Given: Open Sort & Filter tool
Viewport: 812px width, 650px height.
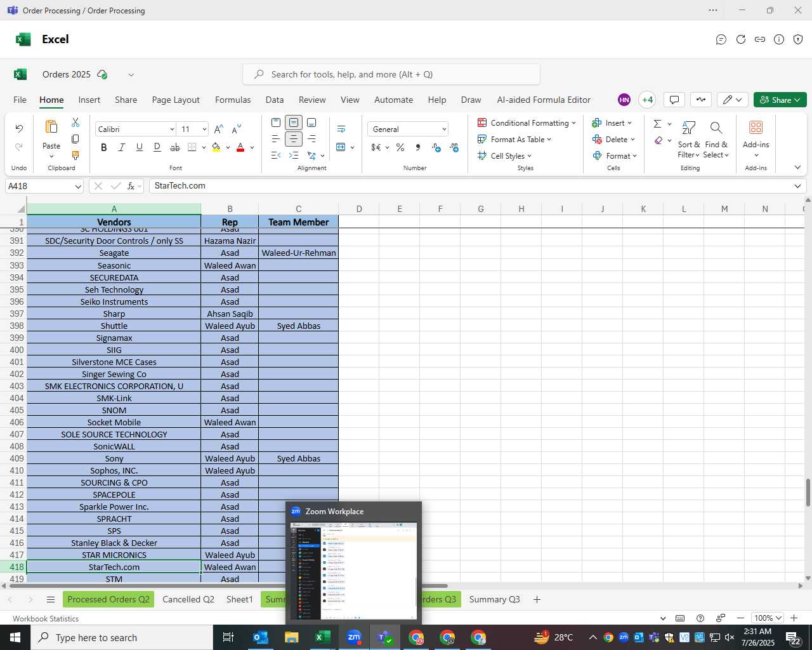Looking at the screenshot, I should pos(689,139).
